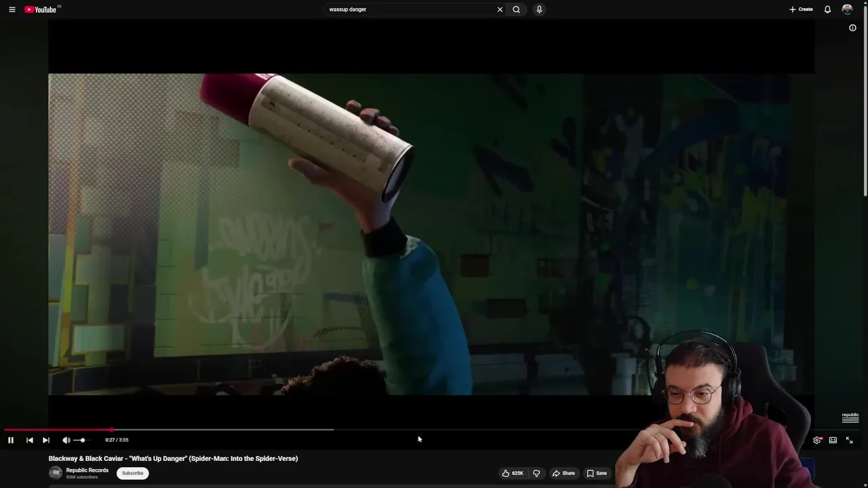Click the search magnifier button

517,9
